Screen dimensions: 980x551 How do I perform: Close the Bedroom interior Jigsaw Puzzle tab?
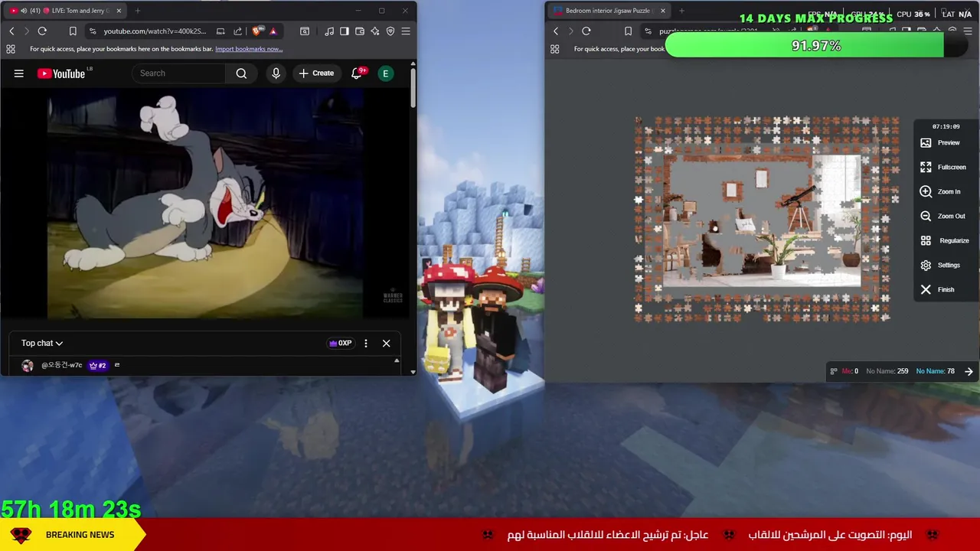coord(662,11)
